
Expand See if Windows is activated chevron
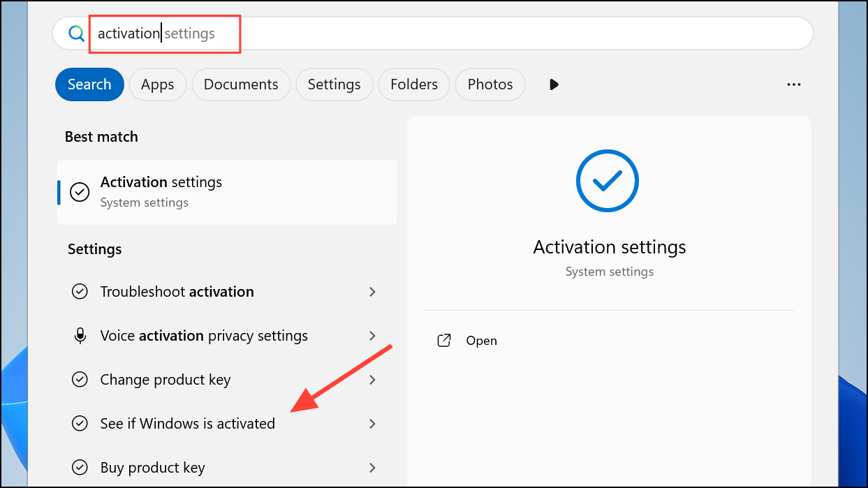[372, 424]
